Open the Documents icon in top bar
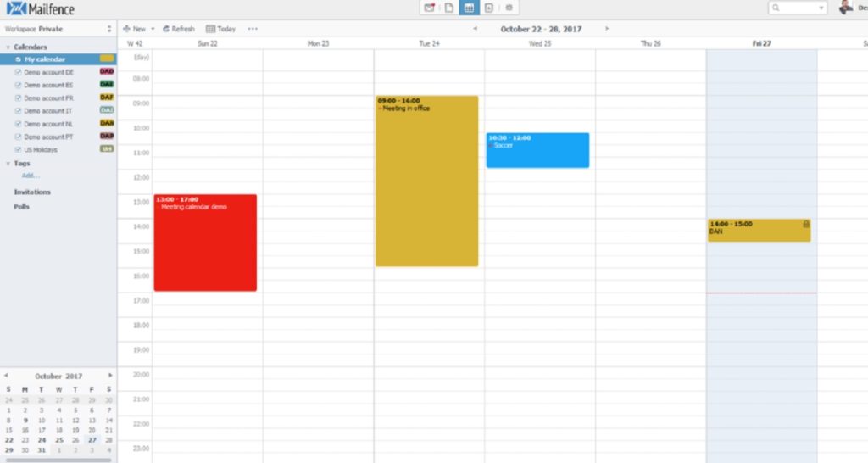Screen dimensions: 868x463 [x=449, y=8]
